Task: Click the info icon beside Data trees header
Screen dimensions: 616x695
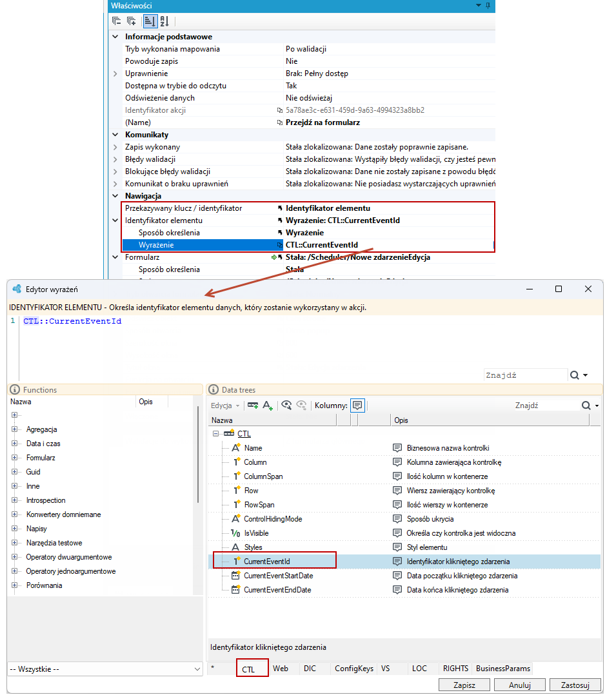Action: 214,389
